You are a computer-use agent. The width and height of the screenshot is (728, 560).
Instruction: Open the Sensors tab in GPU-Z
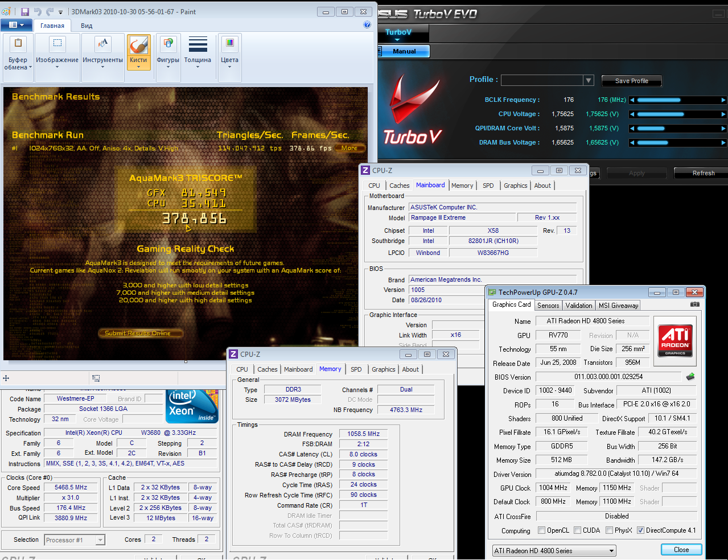548,306
